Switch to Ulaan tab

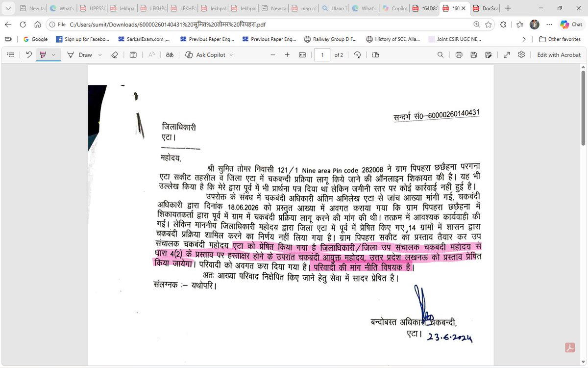[334, 8]
